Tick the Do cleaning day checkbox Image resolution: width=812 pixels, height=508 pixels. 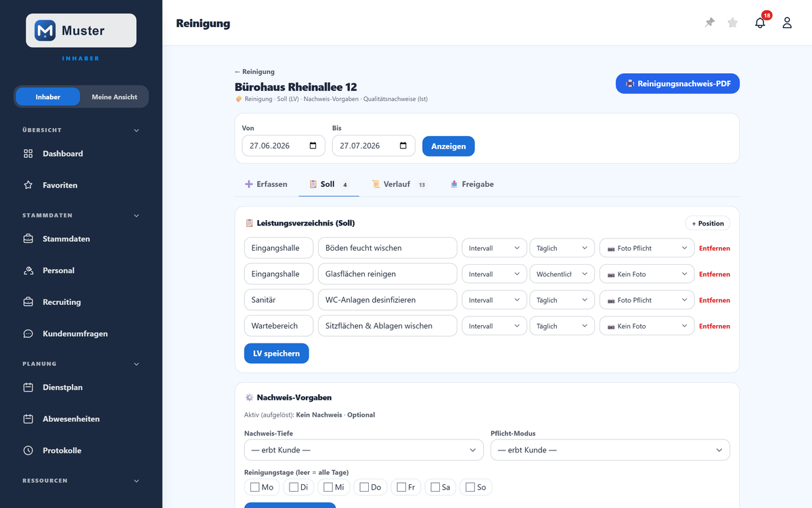click(x=364, y=487)
